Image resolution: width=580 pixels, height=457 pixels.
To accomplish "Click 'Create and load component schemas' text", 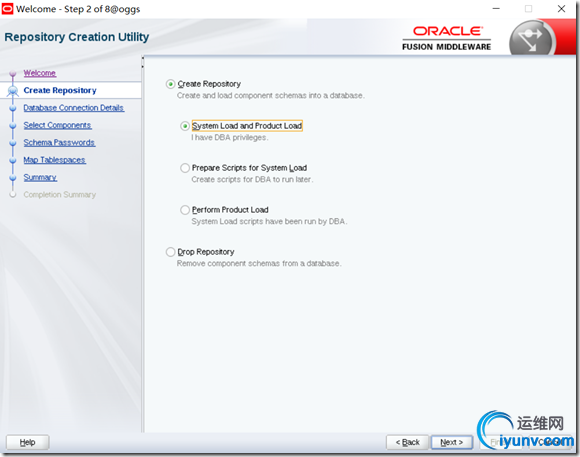I will (x=270, y=95).
